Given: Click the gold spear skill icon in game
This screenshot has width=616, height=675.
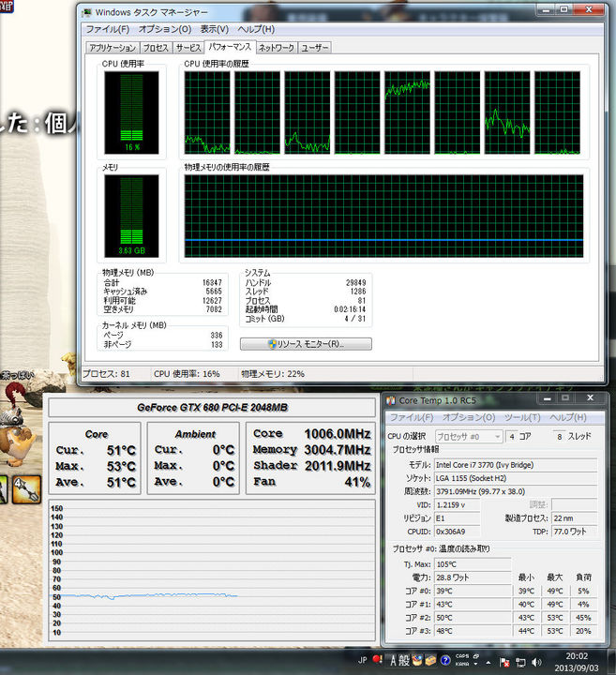Looking at the screenshot, I should click(x=26, y=489).
